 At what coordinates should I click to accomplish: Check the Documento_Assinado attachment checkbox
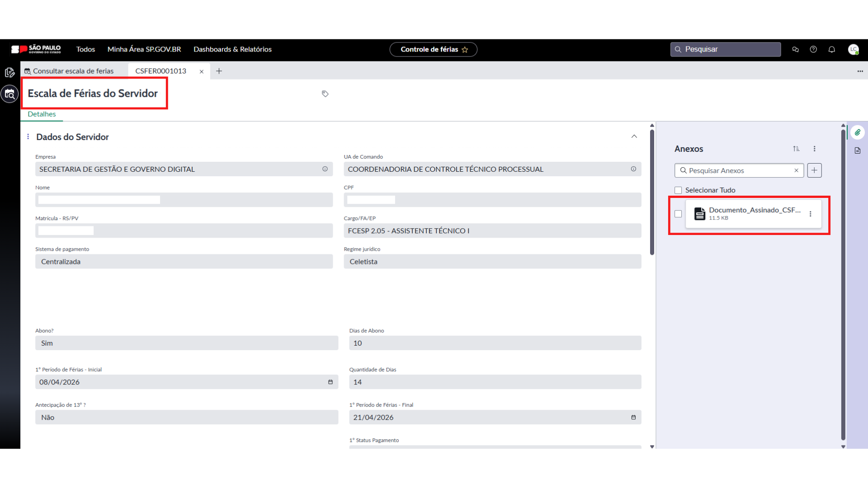coord(678,214)
